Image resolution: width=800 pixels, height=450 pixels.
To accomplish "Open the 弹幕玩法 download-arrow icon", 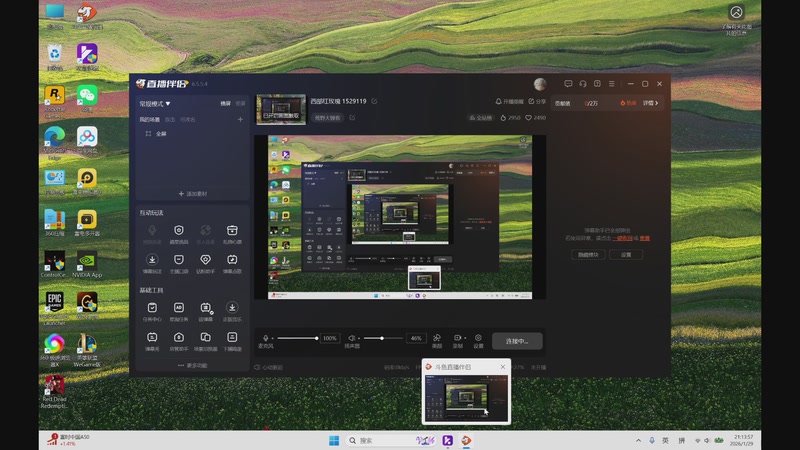I will click(x=152, y=260).
